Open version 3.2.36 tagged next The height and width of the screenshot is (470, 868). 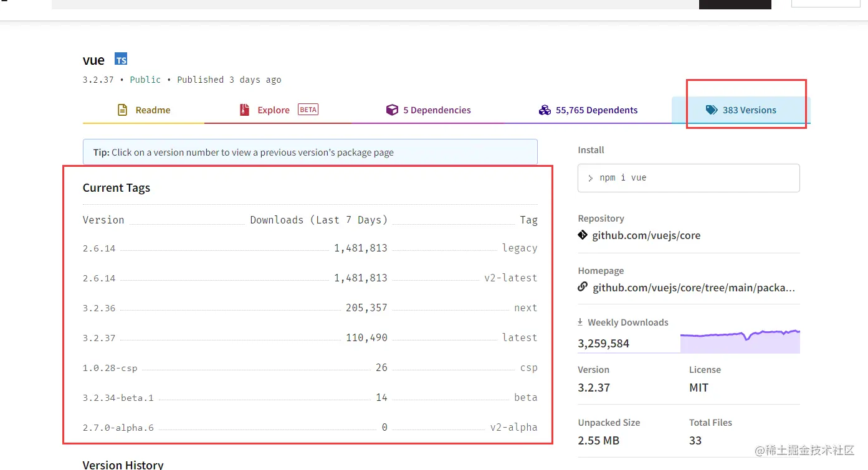click(99, 308)
